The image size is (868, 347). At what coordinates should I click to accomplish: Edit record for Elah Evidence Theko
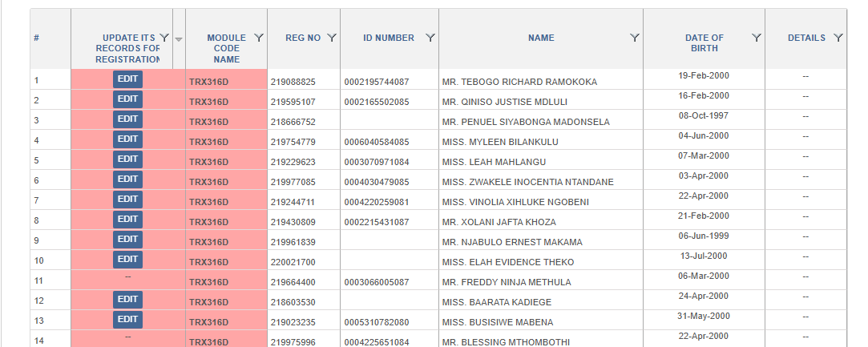tap(128, 259)
